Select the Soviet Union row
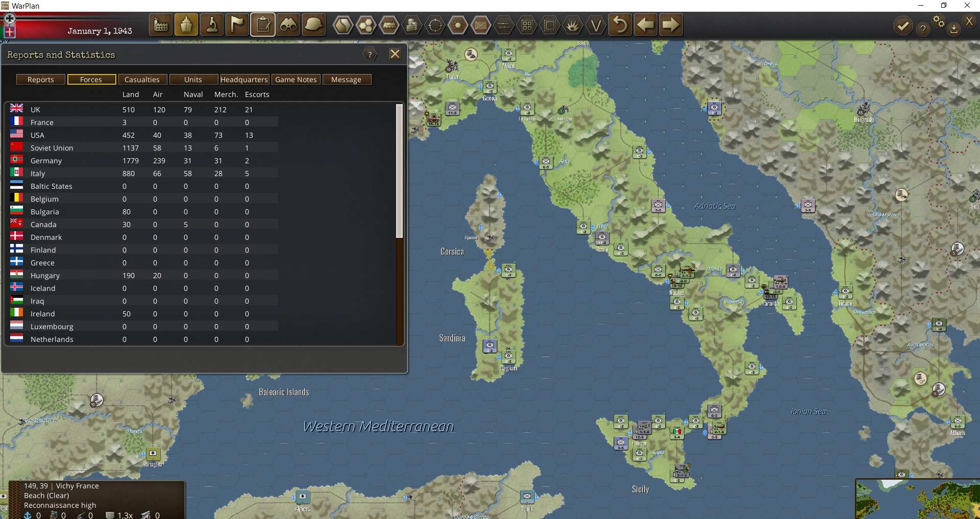This screenshot has height=519, width=980. pyautogui.click(x=143, y=147)
